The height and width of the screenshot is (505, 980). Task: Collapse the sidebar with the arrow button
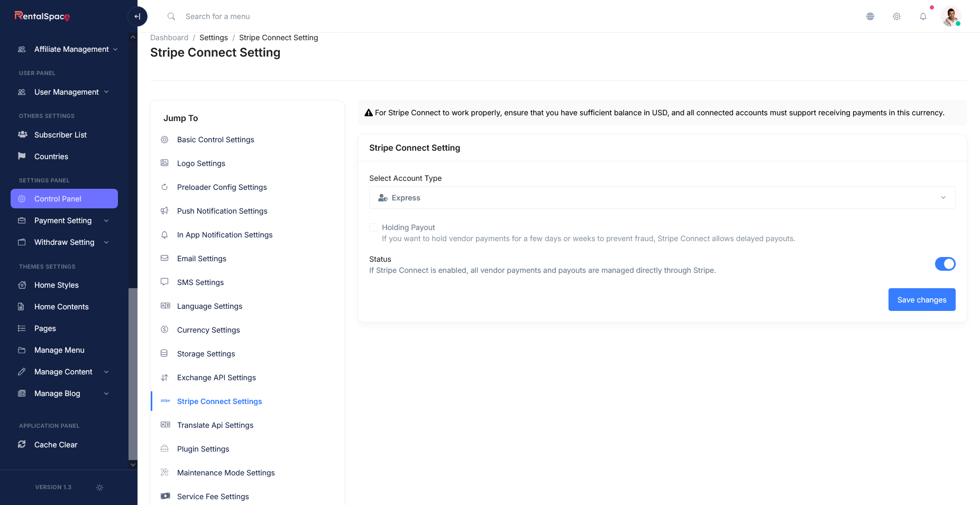138,16
